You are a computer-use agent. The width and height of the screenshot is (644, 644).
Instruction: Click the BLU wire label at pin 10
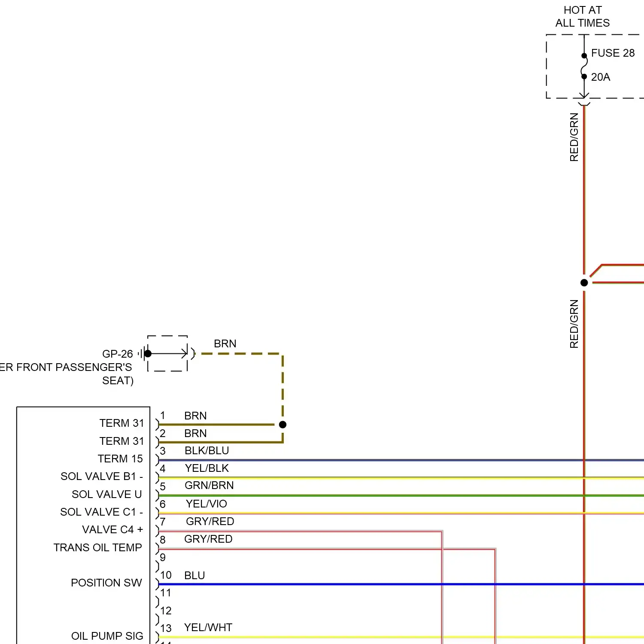point(194,576)
